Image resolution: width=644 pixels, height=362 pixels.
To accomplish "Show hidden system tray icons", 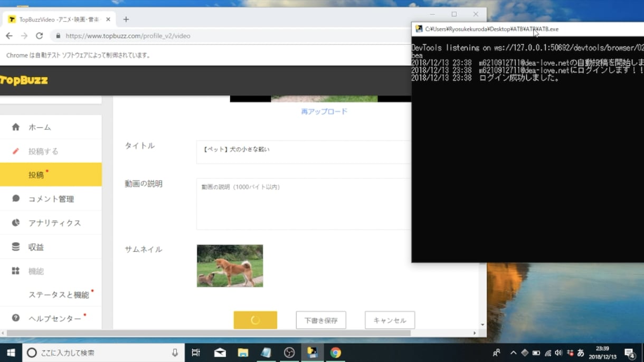I will coord(513,353).
